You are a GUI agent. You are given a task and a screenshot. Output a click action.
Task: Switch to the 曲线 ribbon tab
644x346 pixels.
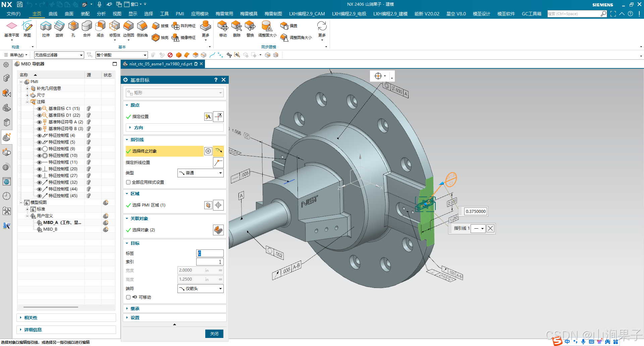click(x=53, y=14)
